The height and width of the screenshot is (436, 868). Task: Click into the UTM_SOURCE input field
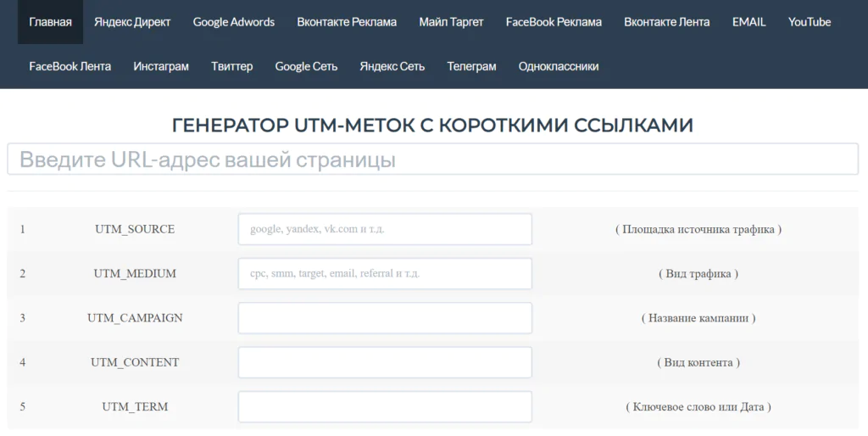[385, 229]
